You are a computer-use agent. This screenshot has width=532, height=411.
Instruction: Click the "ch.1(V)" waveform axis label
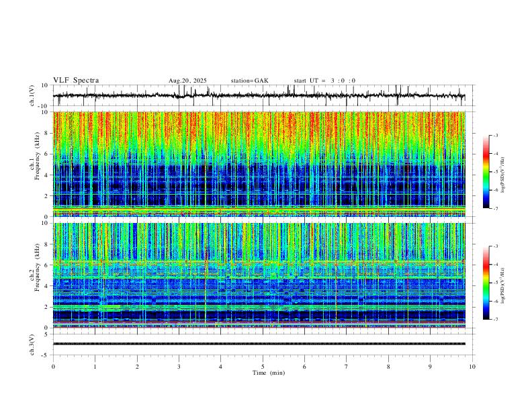(32, 95)
